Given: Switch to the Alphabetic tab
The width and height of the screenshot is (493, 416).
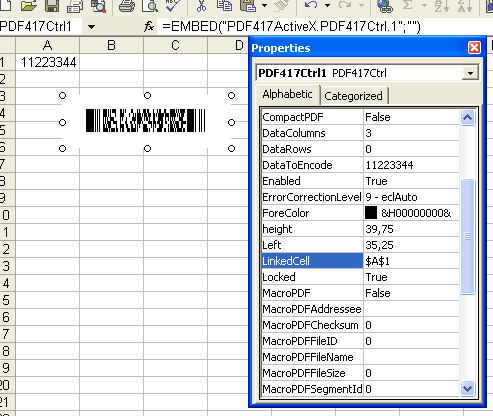Looking at the screenshot, I should pos(287,94).
